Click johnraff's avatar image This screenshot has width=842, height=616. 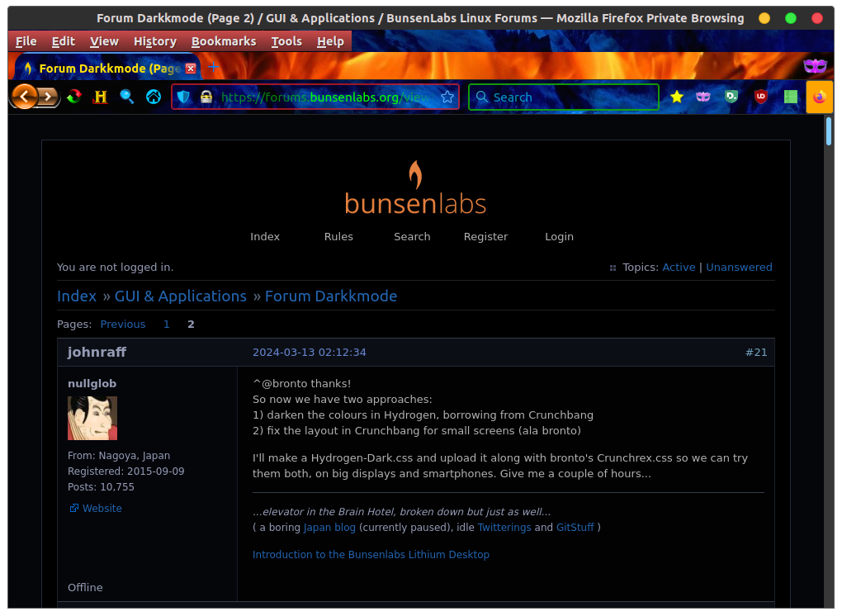(x=92, y=419)
